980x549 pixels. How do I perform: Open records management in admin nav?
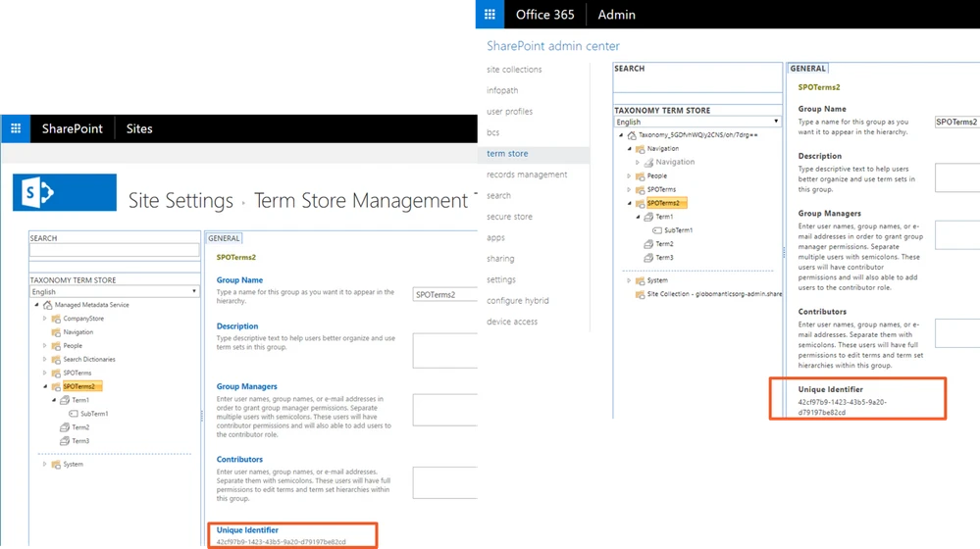[x=527, y=175]
